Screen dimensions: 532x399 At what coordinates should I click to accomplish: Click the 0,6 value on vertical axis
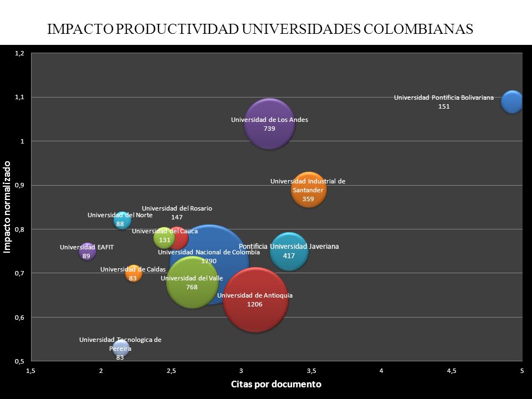coord(20,317)
